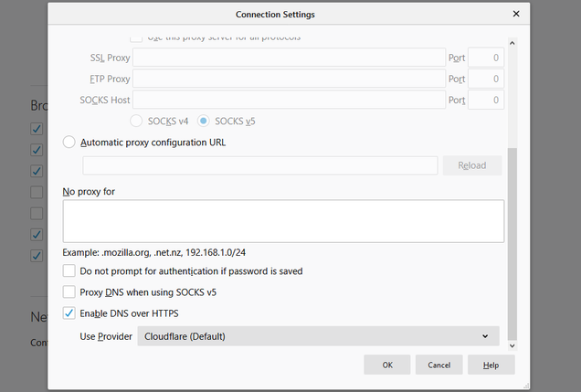
Task: Click the SSL Proxy port field
Action: point(486,58)
